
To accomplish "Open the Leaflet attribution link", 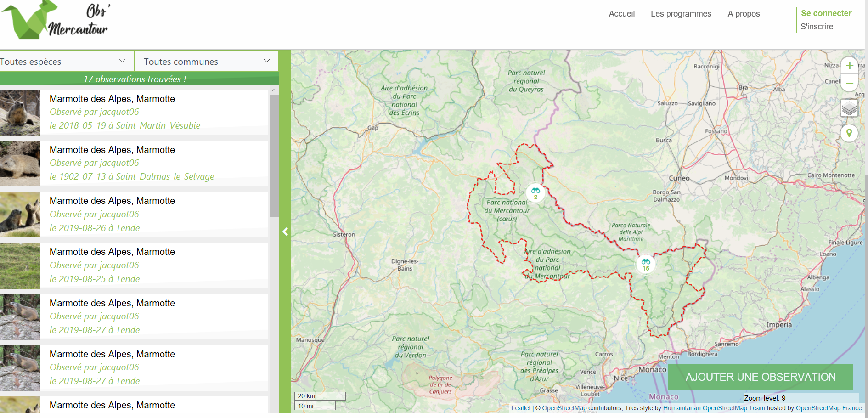I will click(x=521, y=408).
